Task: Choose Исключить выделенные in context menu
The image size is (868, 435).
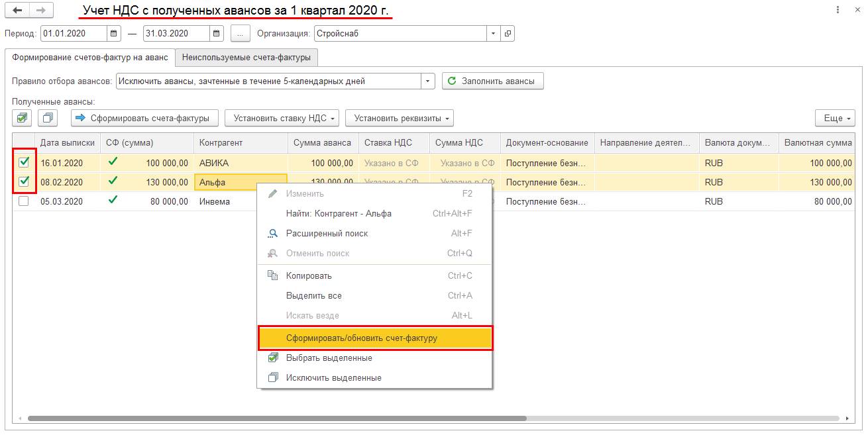Action: [x=333, y=377]
